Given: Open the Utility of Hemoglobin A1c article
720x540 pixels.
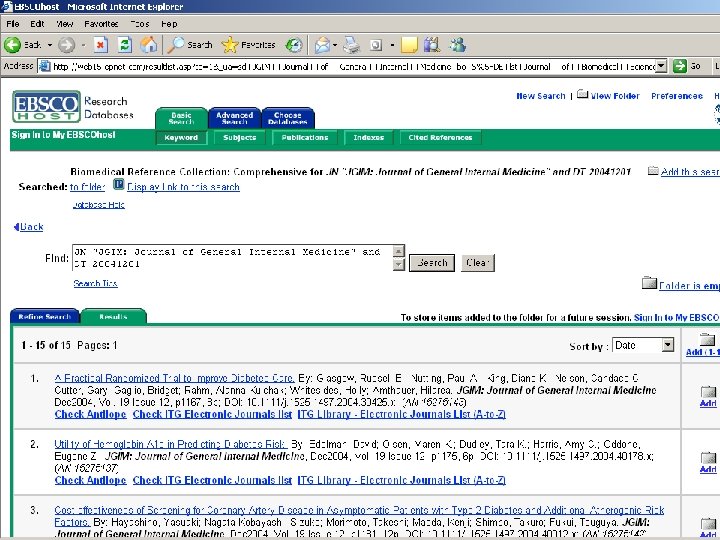Looking at the screenshot, I should 170,444.
